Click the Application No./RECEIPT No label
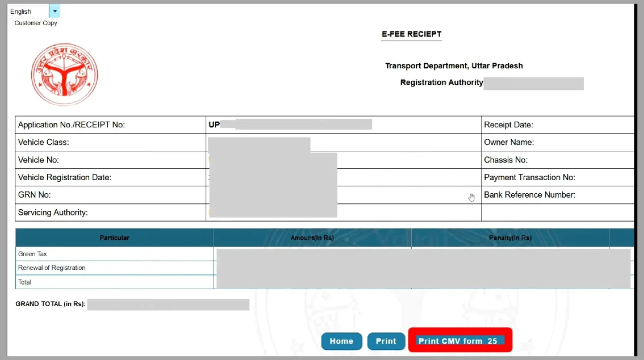Image resolution: width=644 pixels, height=360 pixels. pos(71,125)
